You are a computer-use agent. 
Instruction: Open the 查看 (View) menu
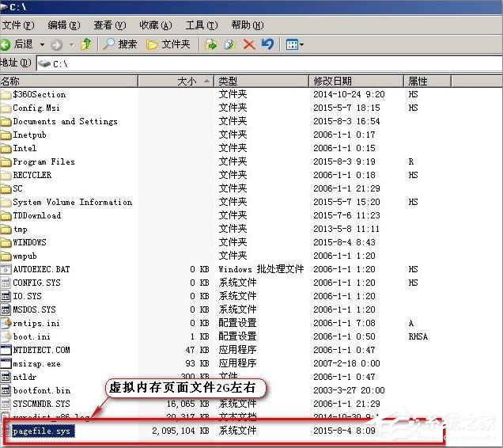(x=109, y=25)
